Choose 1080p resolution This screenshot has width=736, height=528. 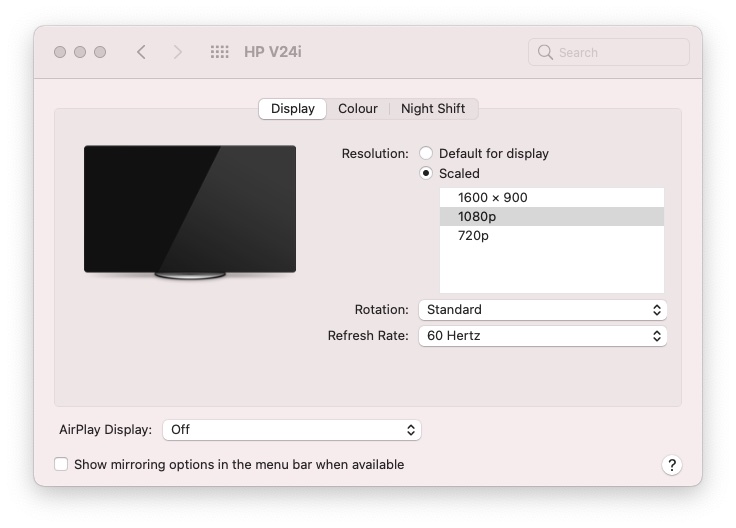pyautogui.click(x=552, y=216)
